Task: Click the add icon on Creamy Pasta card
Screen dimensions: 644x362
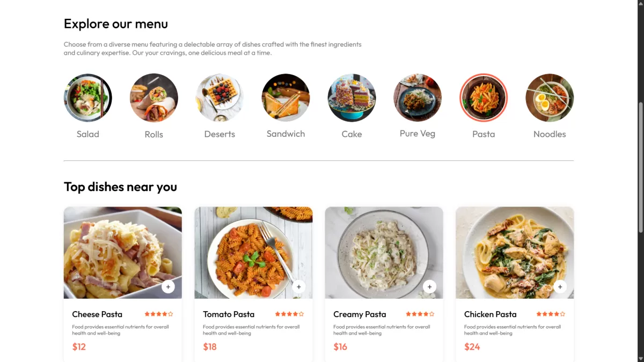Action: pos(429,286)
